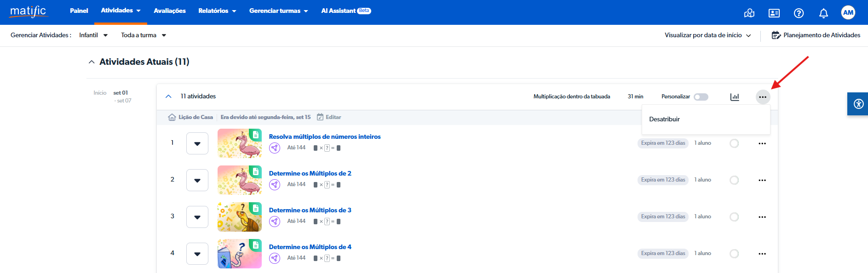Open the Determine os Múltiplos de 4 link
868x273 pixels.
(x=310, y=247)
